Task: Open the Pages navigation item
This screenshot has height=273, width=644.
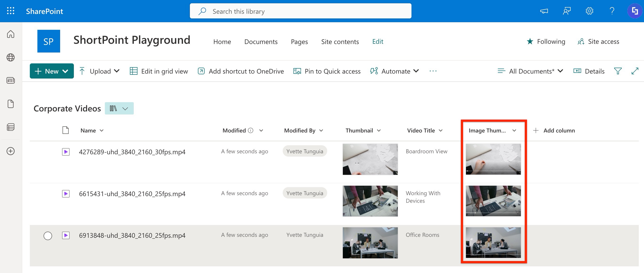Action: (x=299, y=41)
